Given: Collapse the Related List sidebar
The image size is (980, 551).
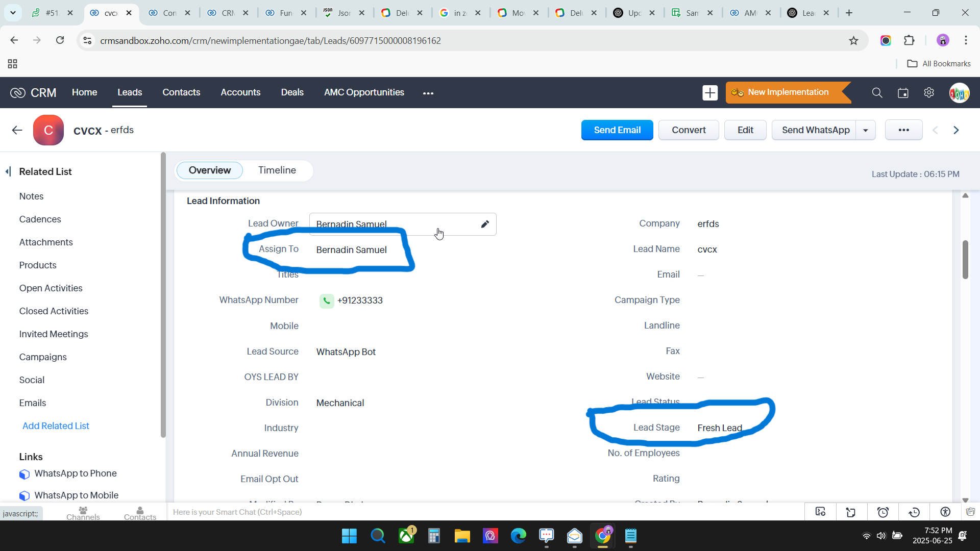Looking at the screenshot, I should pos(8,171).
